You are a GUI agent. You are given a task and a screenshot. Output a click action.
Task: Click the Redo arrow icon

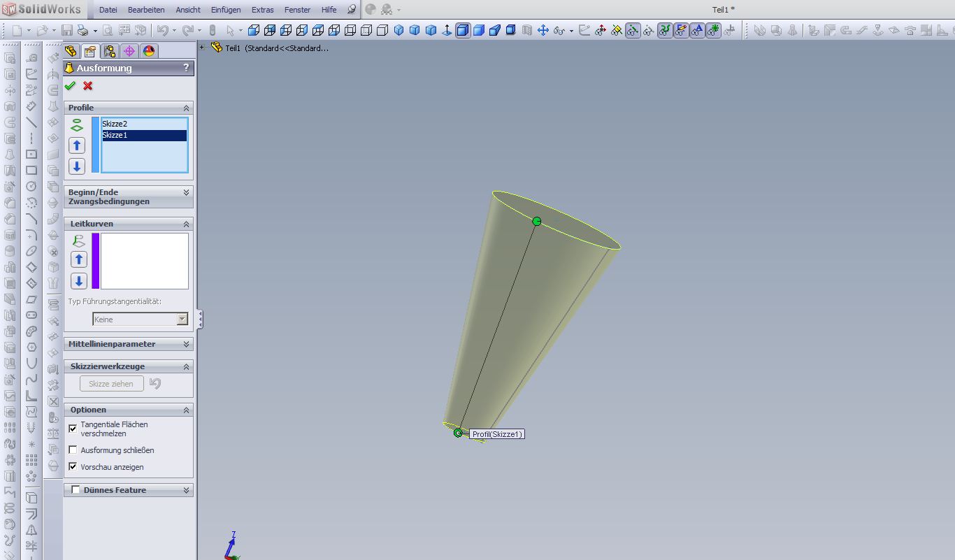187,31
